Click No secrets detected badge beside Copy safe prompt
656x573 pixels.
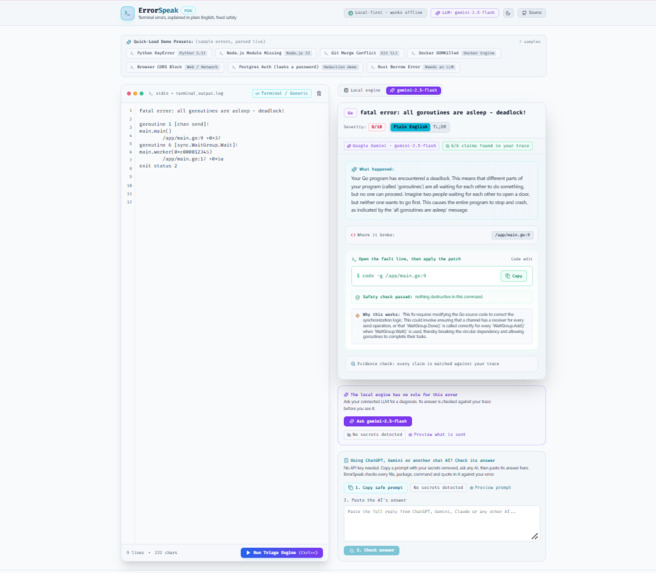tap(438, 488)
